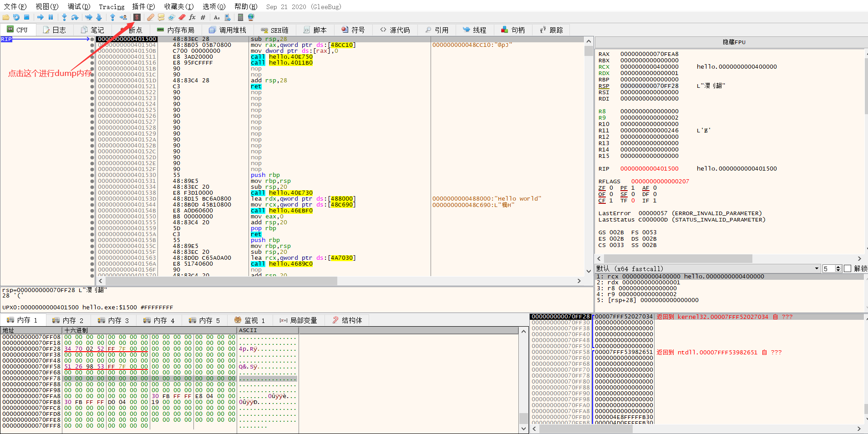Toggle the 解锁 unlock checkbox

pyautogui.click(x=848, y=269)
